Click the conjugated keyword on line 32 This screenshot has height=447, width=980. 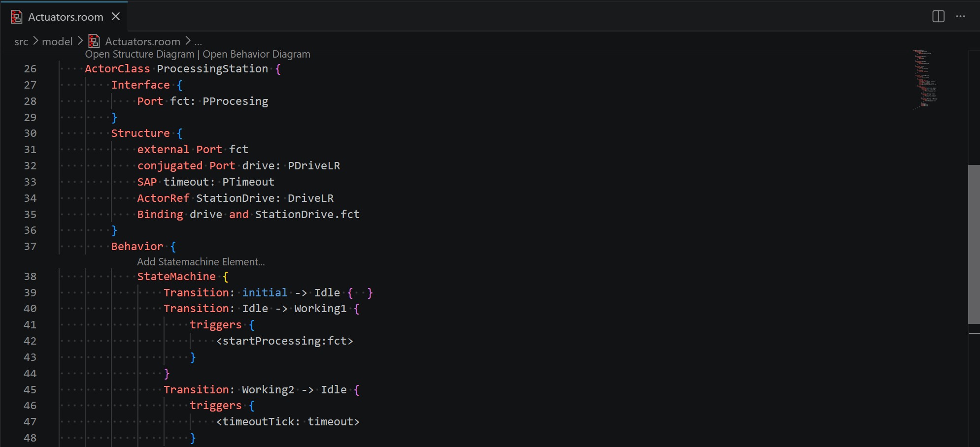170,166
